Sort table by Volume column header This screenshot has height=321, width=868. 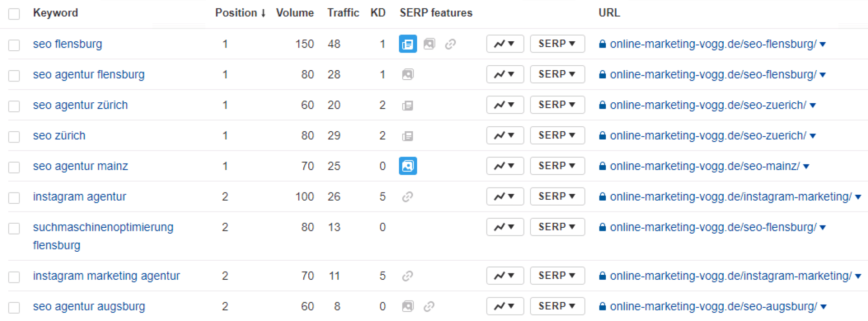click(x=295, y=13)
